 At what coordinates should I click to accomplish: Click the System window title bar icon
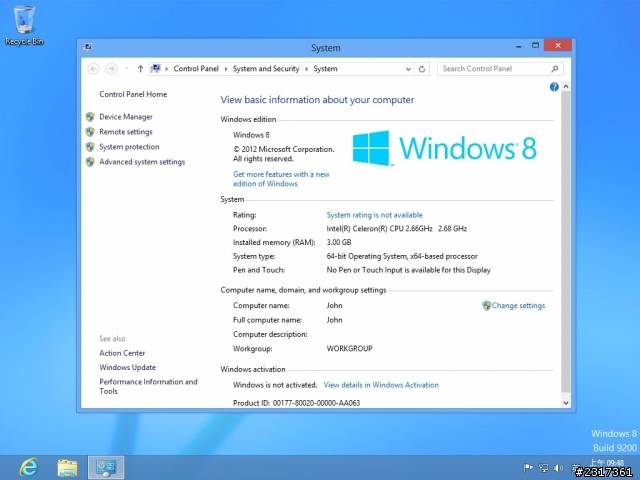(87, 47)
